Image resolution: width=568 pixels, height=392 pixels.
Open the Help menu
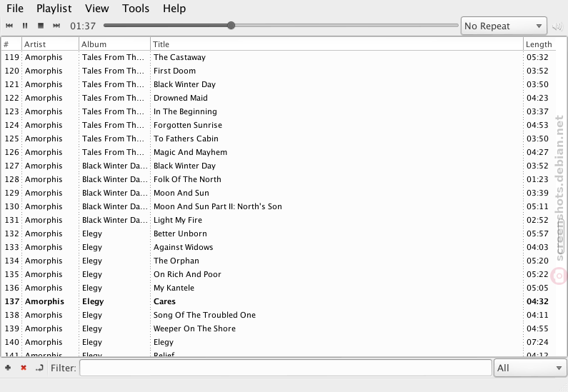[174, 9]
